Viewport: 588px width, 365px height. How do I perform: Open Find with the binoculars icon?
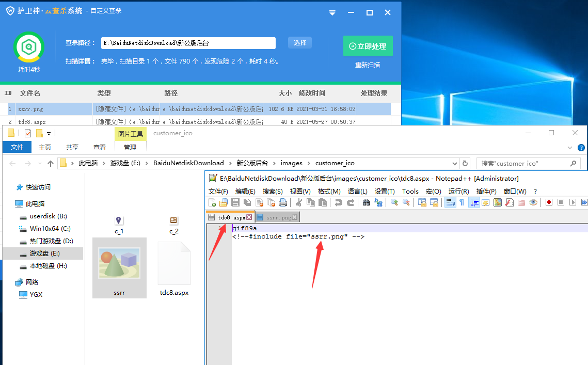tap(366, 202)
